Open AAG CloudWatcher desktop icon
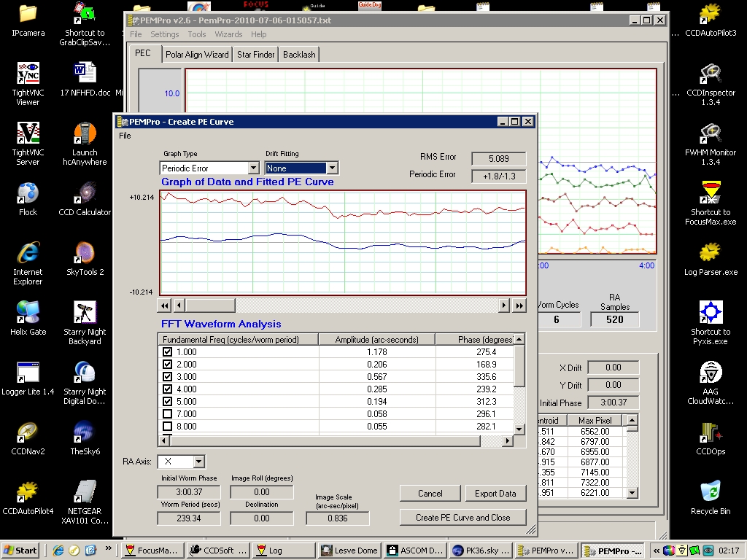The width and height of the screenshot is (747, 560). [x=711, y=383]
